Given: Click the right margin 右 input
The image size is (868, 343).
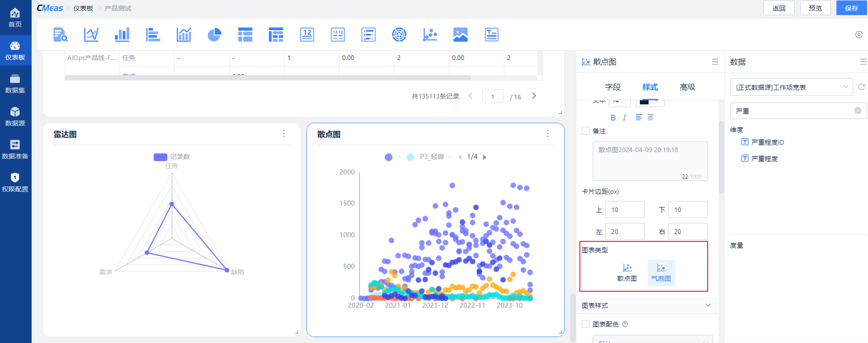Looking at the screenshot, I should point(688,231).
